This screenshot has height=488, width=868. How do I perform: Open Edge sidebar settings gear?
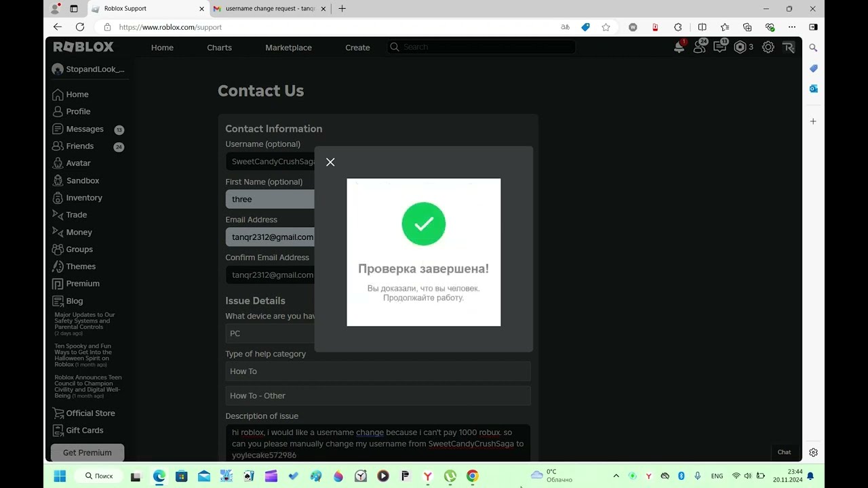tap(813, 452)
